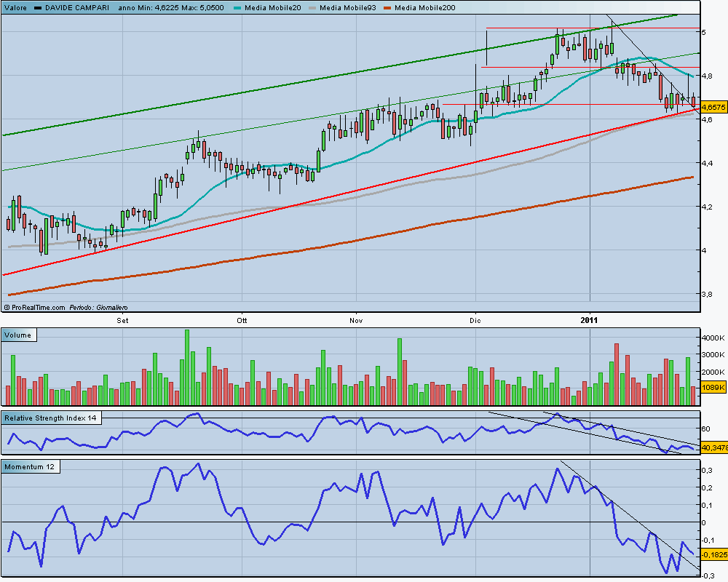Viewport: 728px width, 582px height.
Task: Select the "Media Mobile200" legend label
Action: tap(425, 7)
